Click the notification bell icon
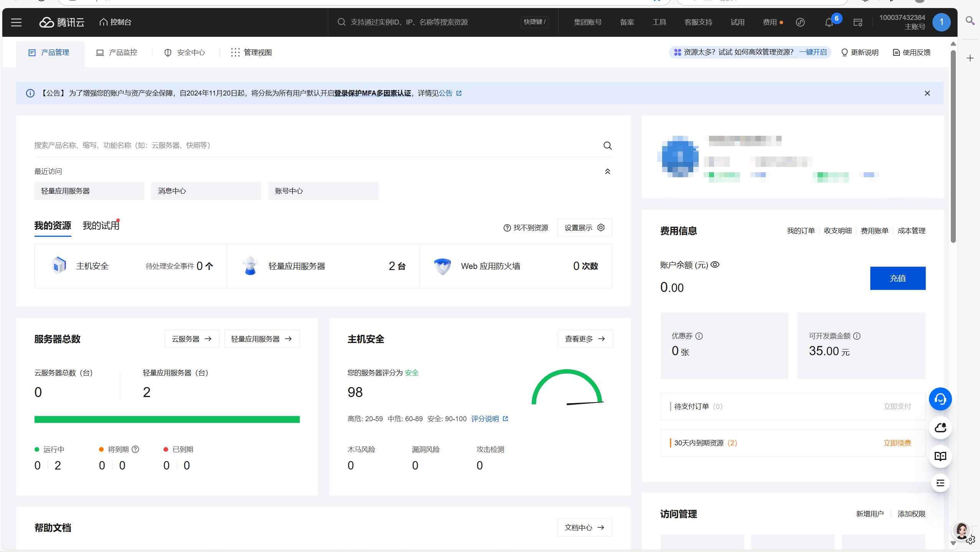The height and width of the screenshot is (552, 980). [x=828, y=23]
